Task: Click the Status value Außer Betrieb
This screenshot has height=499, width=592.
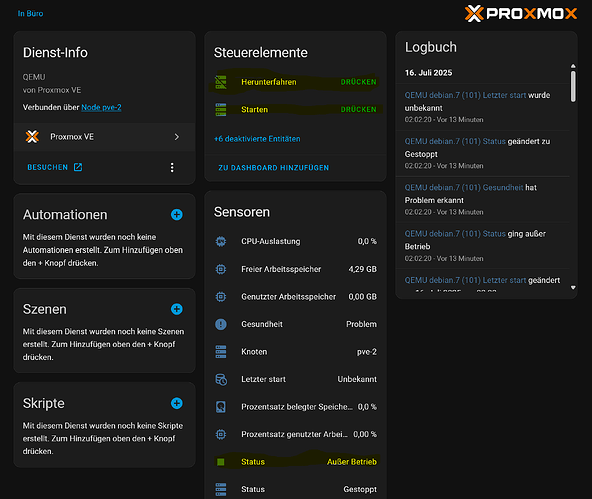Action: pyautogui.click(x=352, y=462)
